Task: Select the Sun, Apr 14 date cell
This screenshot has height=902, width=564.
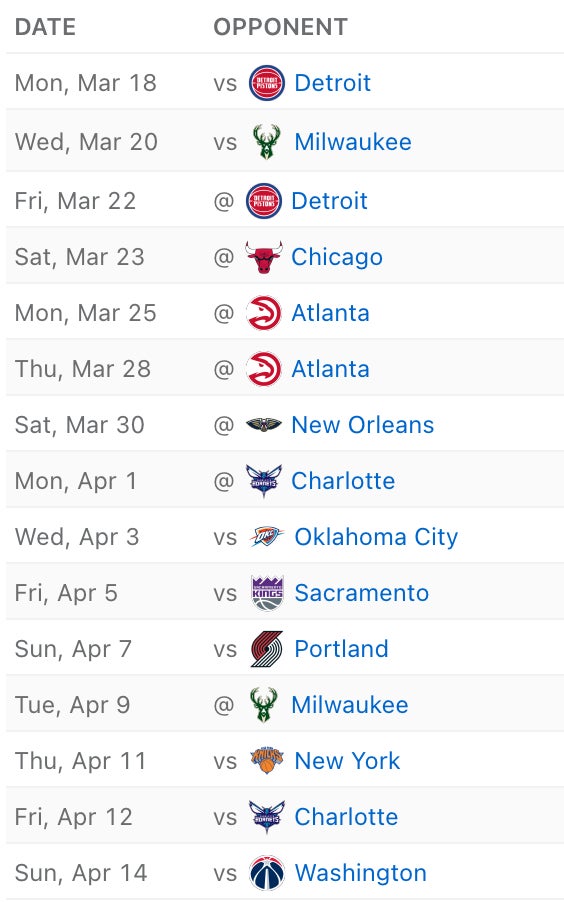Action: coord(81,873)
